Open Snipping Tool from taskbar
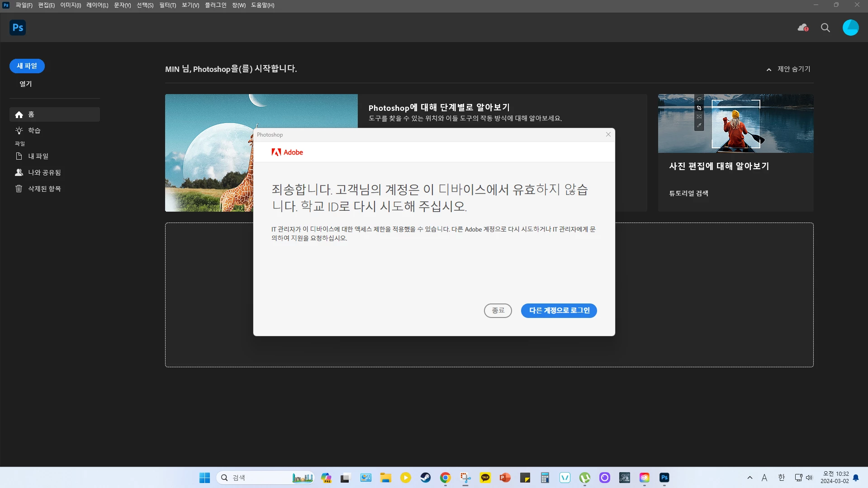 [x=465, y=478]
